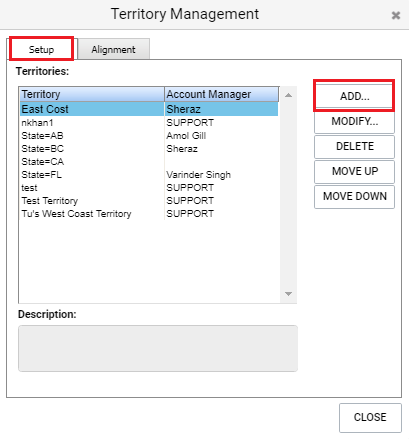Screen dimensions: 409x439
Task: Click inside the Description text box
Action: point(158,348)
